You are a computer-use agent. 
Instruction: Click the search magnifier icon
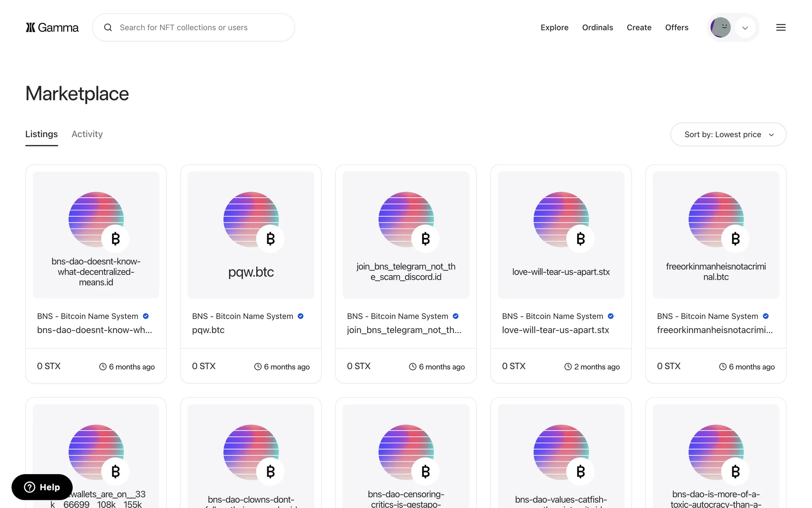click(x=108, y=28)
